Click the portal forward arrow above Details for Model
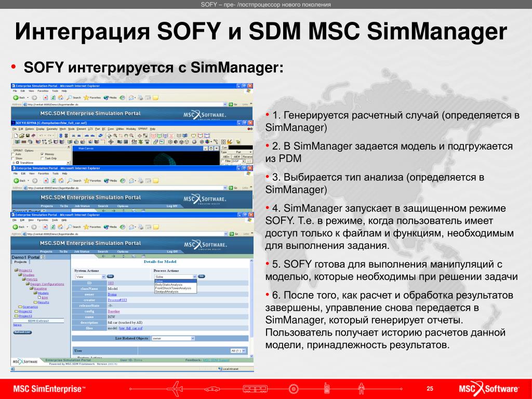532x399 pixels. click(113, 256)
